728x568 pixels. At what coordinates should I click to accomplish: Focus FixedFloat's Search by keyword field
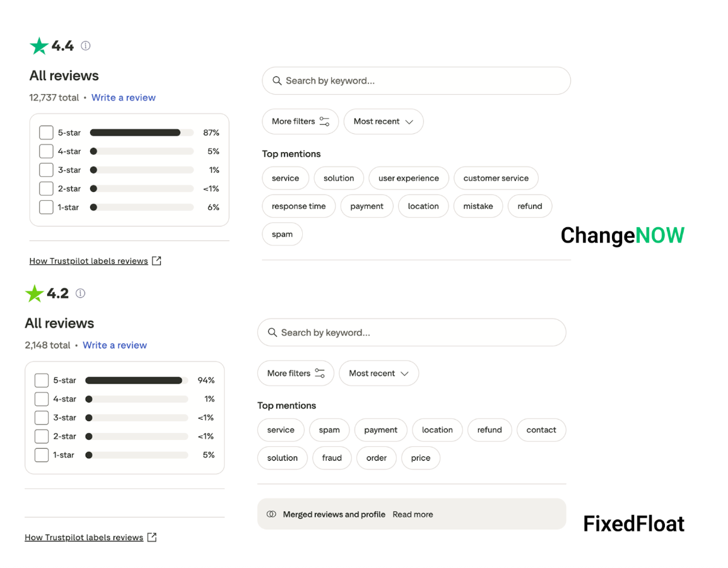(412, 333)
